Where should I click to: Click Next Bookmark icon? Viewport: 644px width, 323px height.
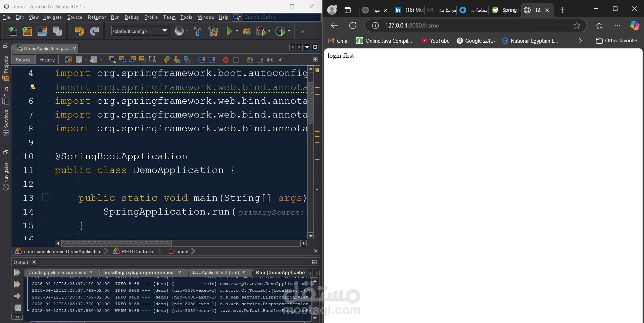tap(177, 60)
